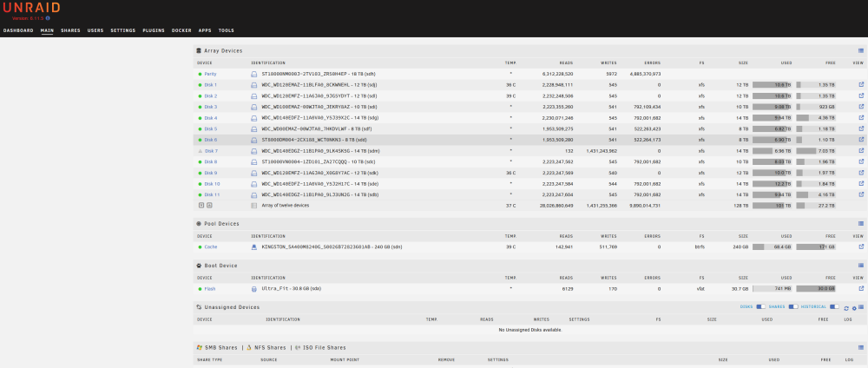Open the Dashboard tab
The width and height of the screenshot is (868, 368).
point(18,30)
